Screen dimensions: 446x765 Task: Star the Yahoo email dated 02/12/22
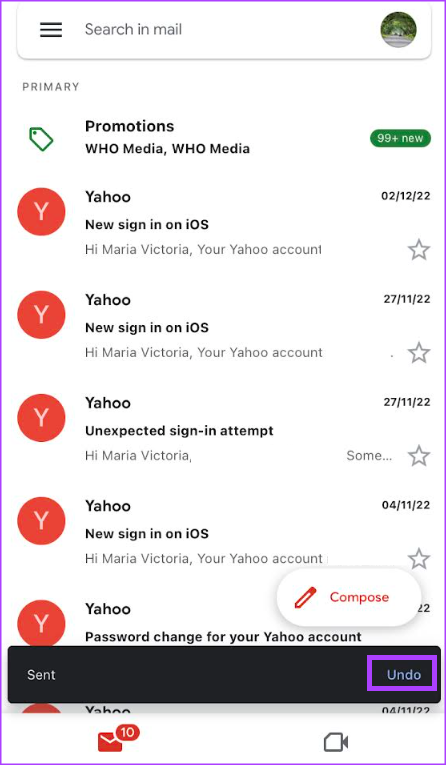419,251
